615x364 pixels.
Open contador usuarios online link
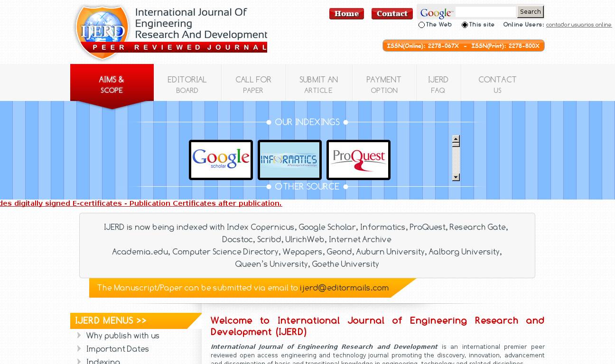coord(578,25)
